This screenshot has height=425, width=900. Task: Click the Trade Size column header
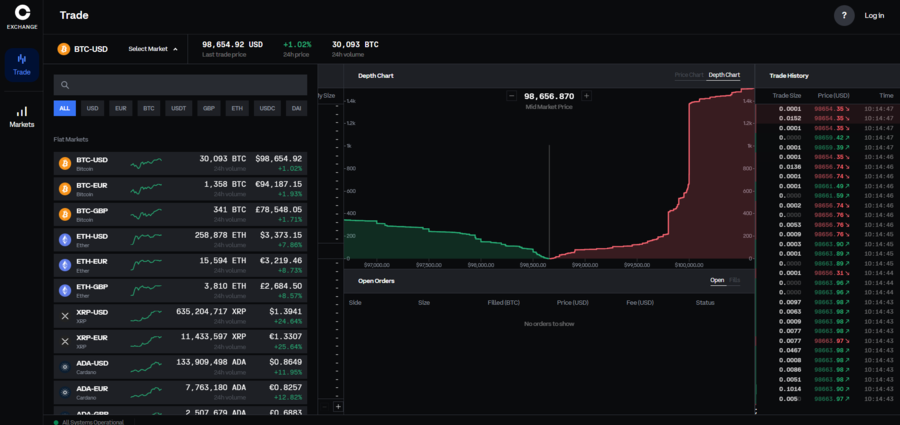tap(786, 95)
